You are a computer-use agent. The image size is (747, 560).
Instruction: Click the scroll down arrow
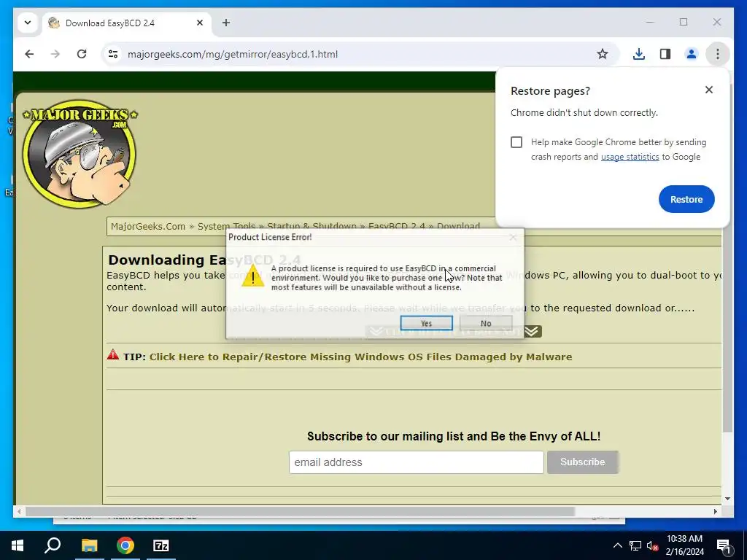point(727,499)
